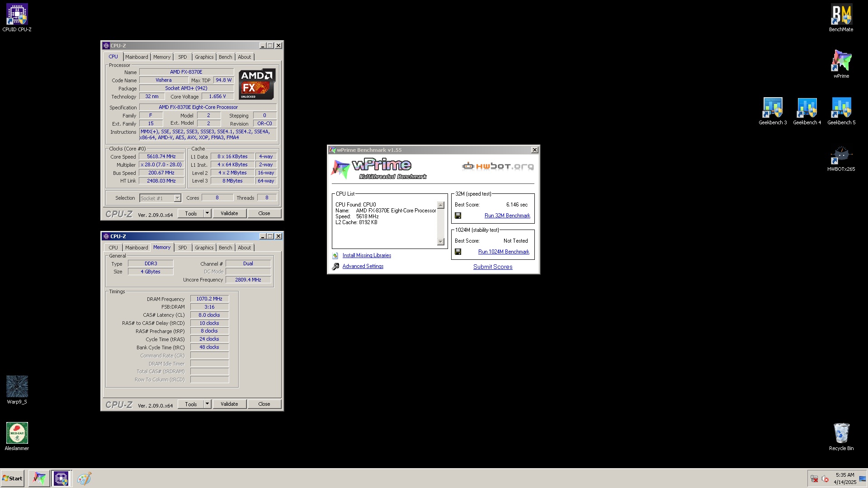The width and height of the screenshot is (868, 488).
Task: Click the top CPU-Z window title icon
Action: pos(106,46)
